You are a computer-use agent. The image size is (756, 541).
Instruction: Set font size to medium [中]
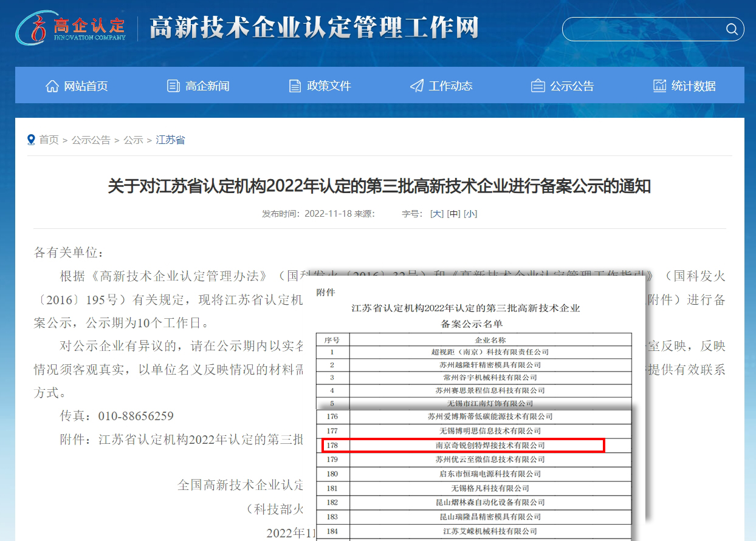click(x=453, y=214)
